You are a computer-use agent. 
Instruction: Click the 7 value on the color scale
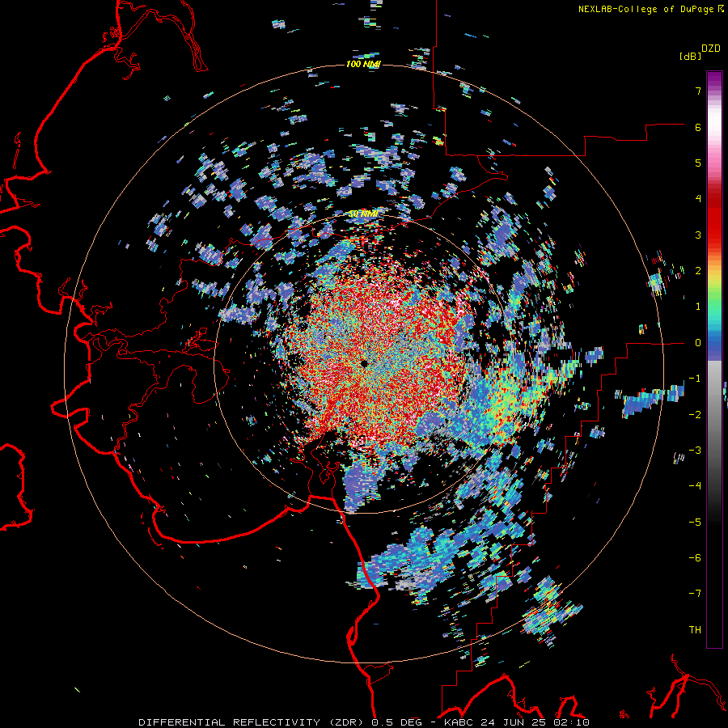point(698,91)
